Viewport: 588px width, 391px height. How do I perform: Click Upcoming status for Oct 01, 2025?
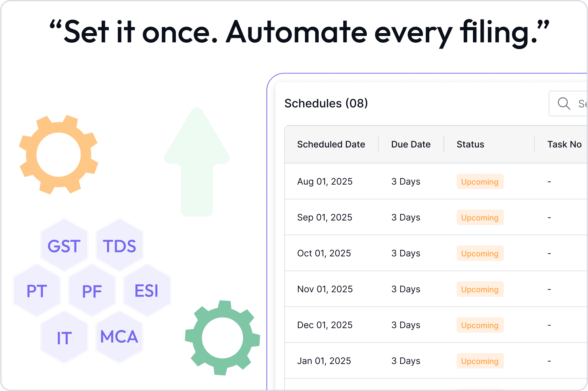480,253
